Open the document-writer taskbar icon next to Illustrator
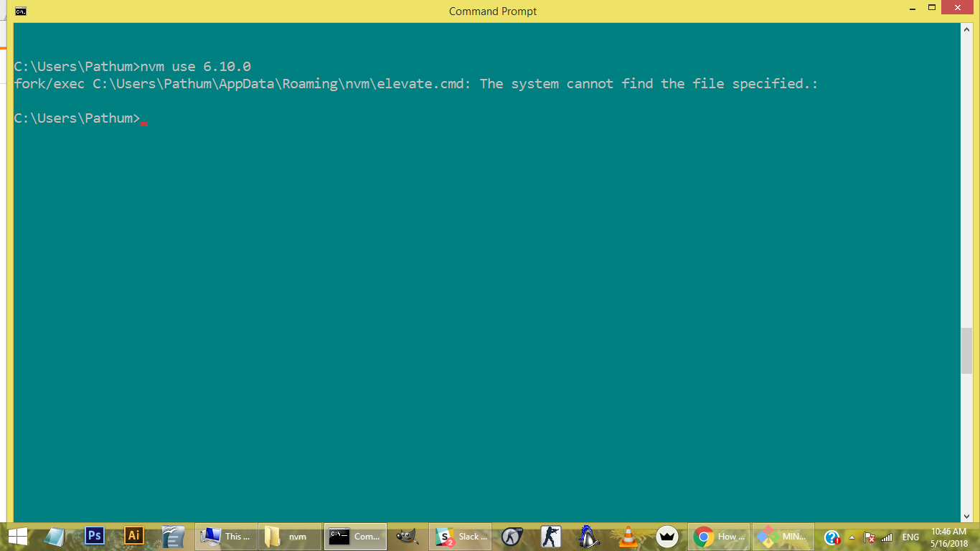This screenshot has width=980, height=551. (173, 537)
